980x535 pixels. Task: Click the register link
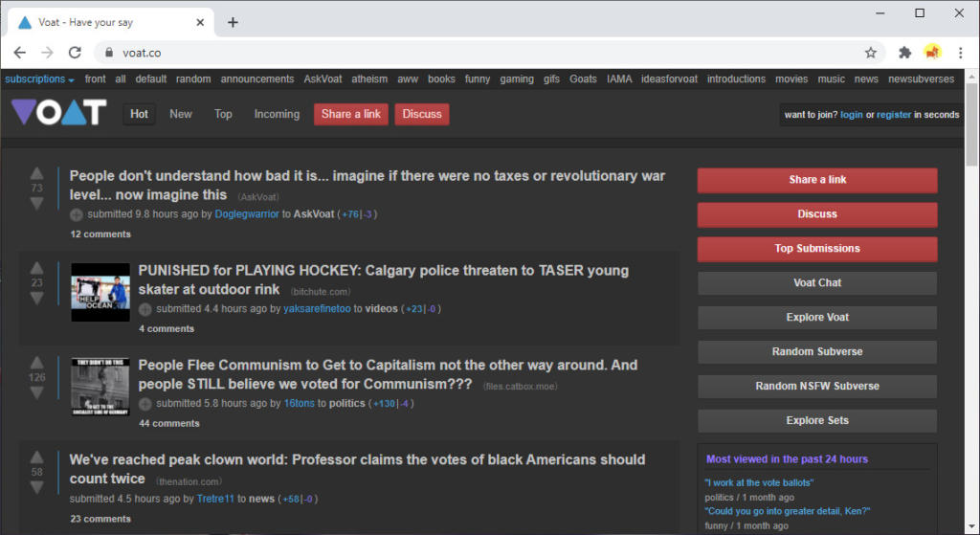tap(894, 115)
